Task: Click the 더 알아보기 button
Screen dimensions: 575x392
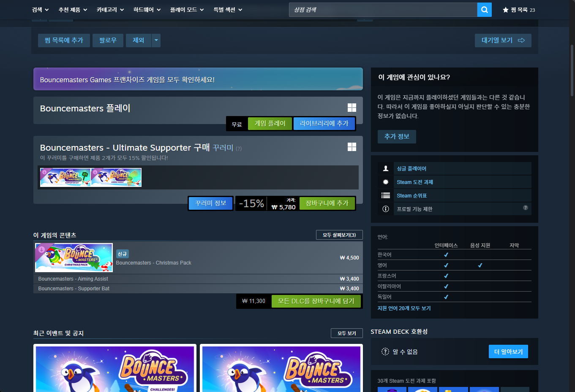Action: (508, 351)
